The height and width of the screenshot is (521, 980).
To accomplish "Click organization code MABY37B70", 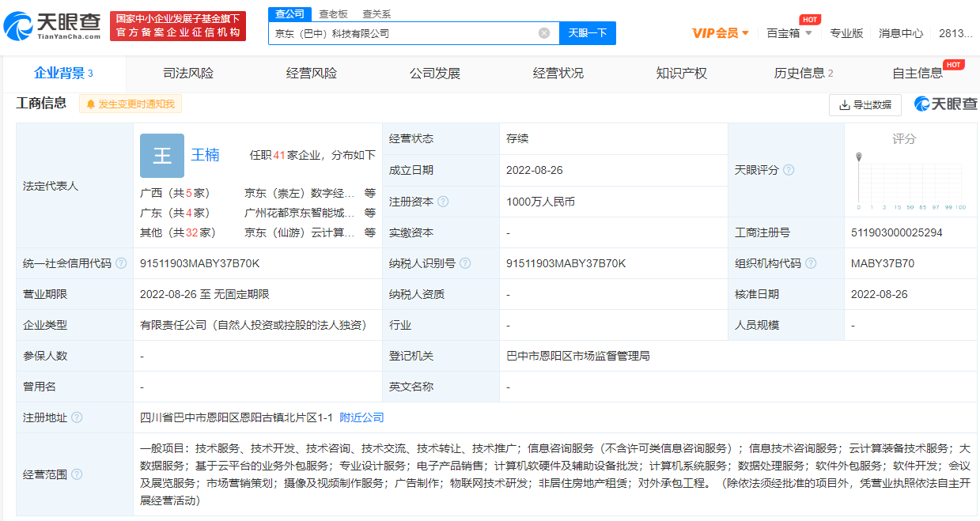I will [883, 263].
